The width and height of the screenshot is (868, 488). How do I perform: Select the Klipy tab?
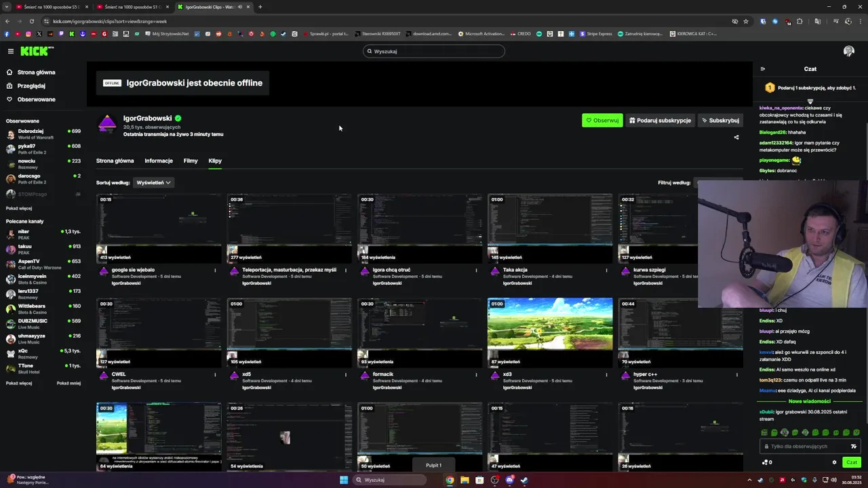click(x=215, y=161)
